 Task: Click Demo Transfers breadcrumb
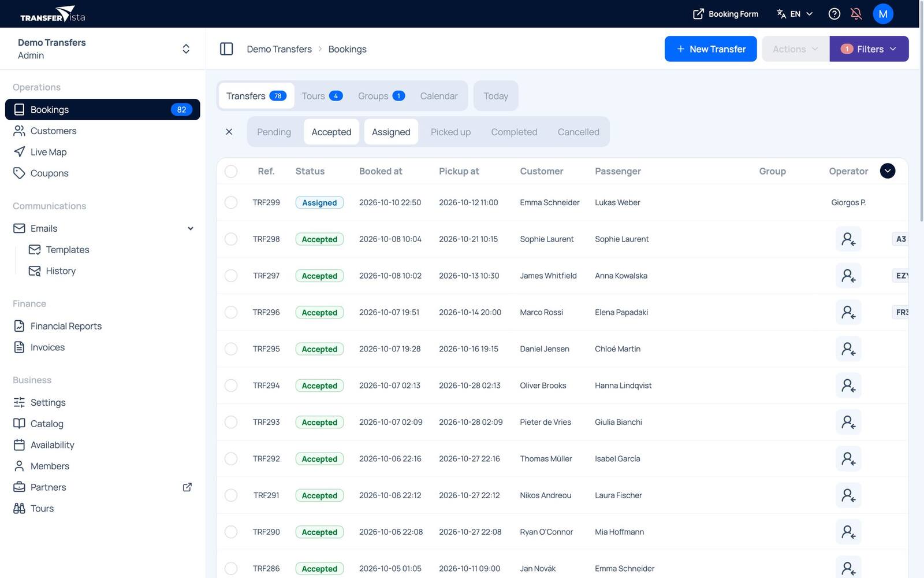(279, 49)
